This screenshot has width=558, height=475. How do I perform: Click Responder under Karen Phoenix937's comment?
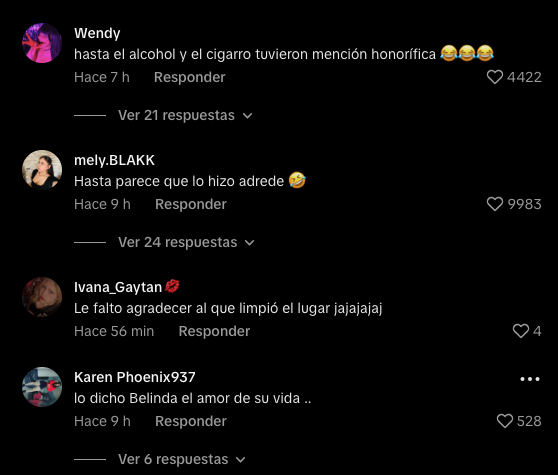tap(191, 421)
